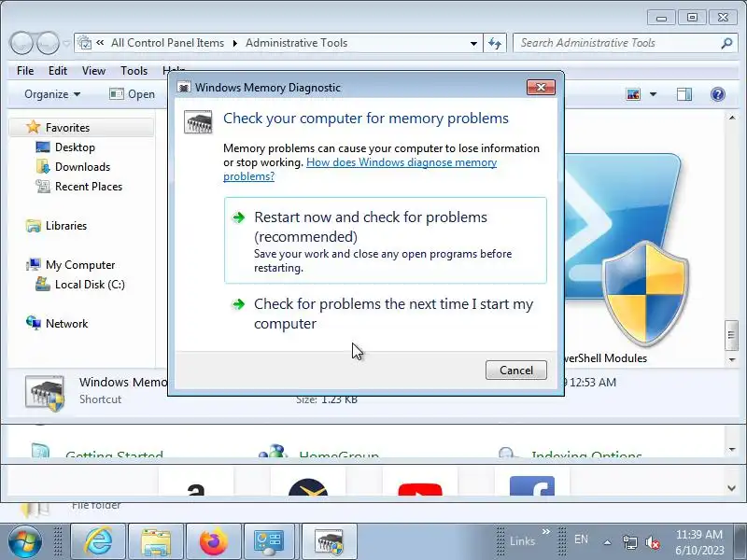Close the Windows Memory Diagnostic dialog
The height and width of the screenshot is (560, 747).
pyautogui.click(x=541, y=87)
